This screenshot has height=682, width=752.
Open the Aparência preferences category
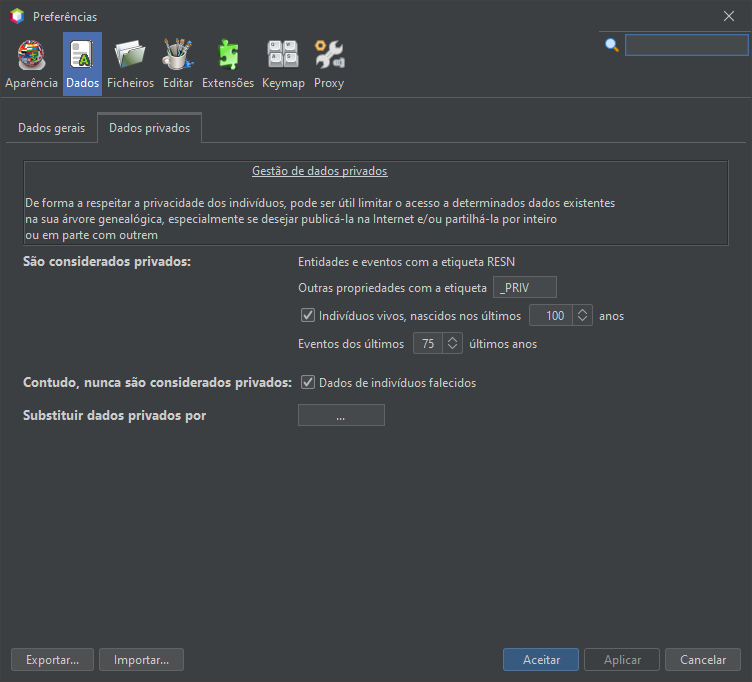[x=31, y=64]
